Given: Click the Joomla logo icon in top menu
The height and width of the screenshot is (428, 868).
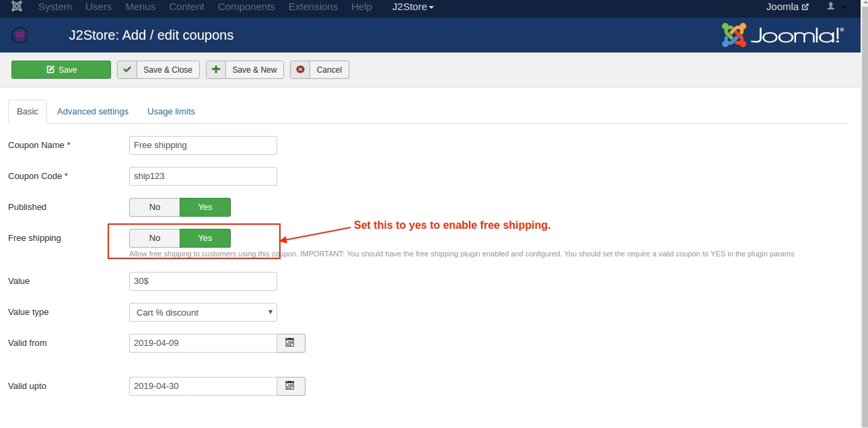Looking at the screenshot, I should click(17, 7).
